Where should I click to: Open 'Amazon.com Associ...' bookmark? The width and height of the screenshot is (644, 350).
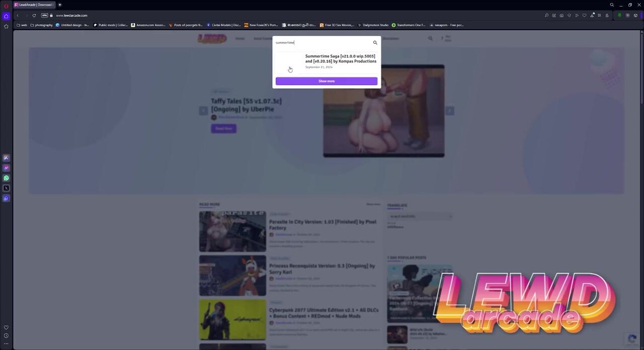(148, 25)
